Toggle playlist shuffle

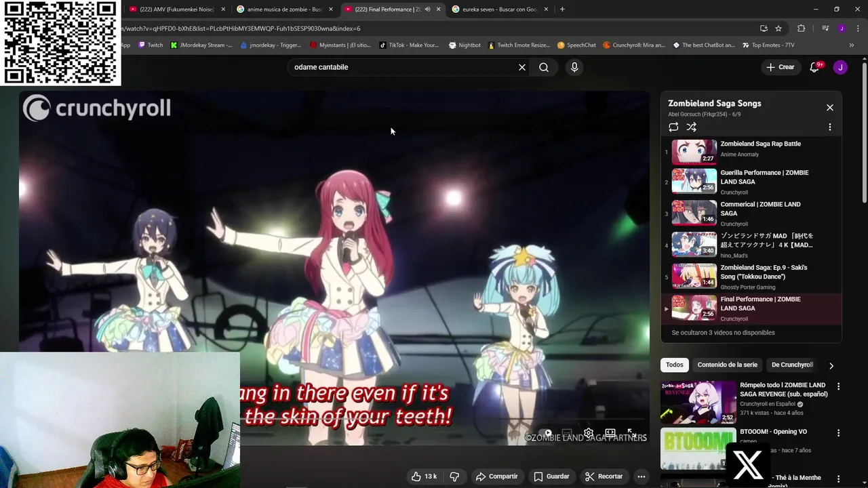[691, 127]
